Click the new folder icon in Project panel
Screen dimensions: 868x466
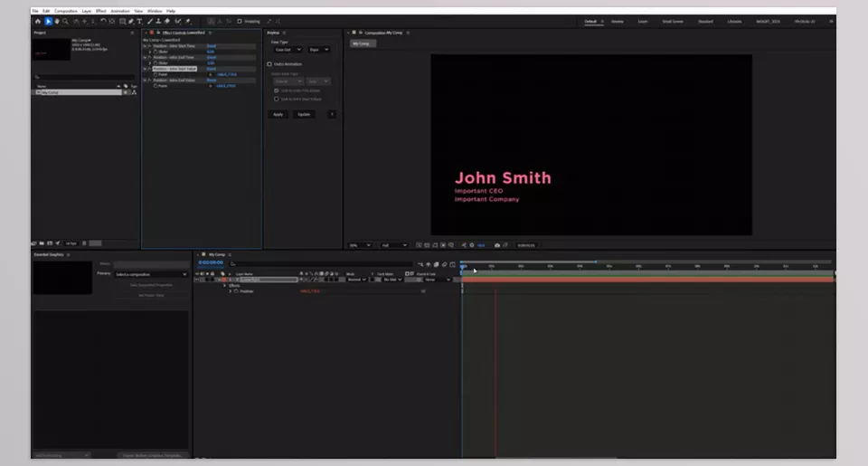click(x=42, y=243)
